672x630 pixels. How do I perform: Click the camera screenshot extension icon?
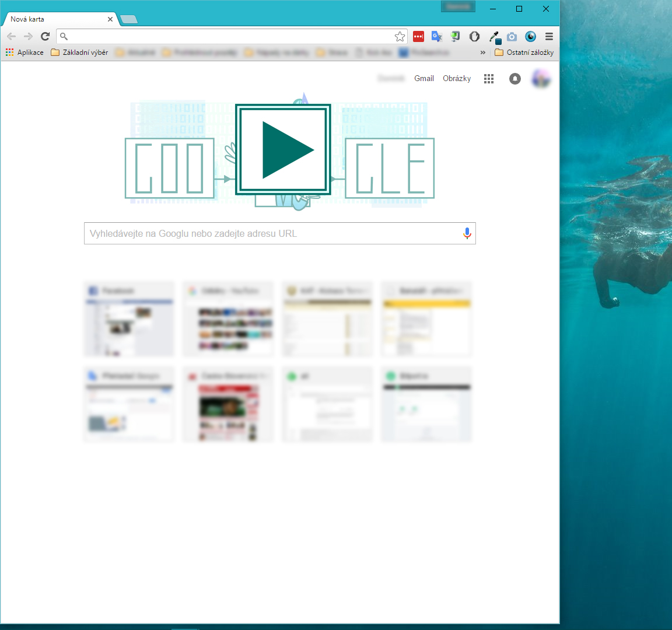coord(512,37)
